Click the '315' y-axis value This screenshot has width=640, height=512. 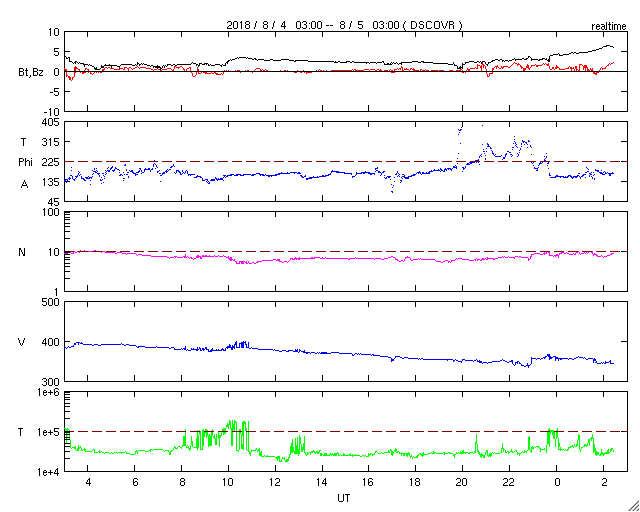click(x=51, y=142)
